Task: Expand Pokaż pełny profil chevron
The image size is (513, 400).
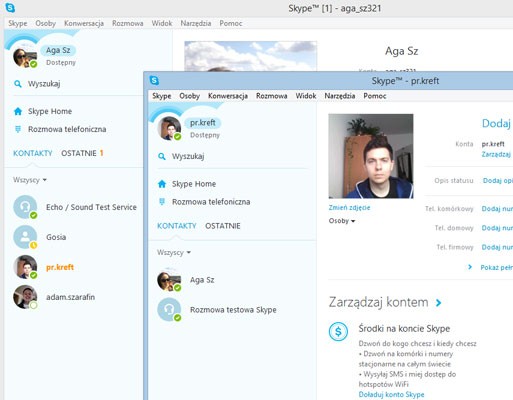Action: pos(470,267)
